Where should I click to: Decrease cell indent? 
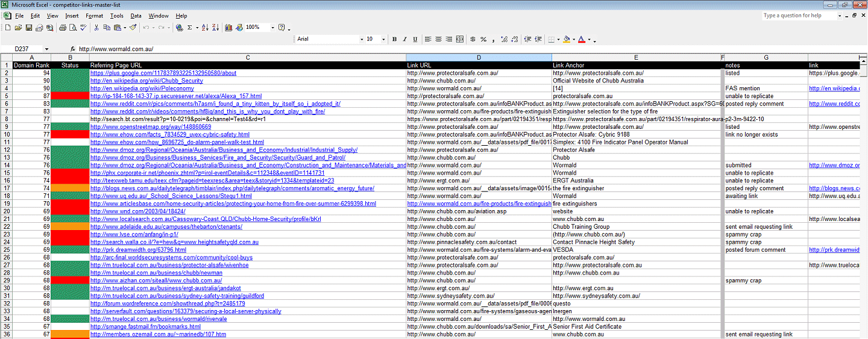pyautogui.click(x=527, y=39)
